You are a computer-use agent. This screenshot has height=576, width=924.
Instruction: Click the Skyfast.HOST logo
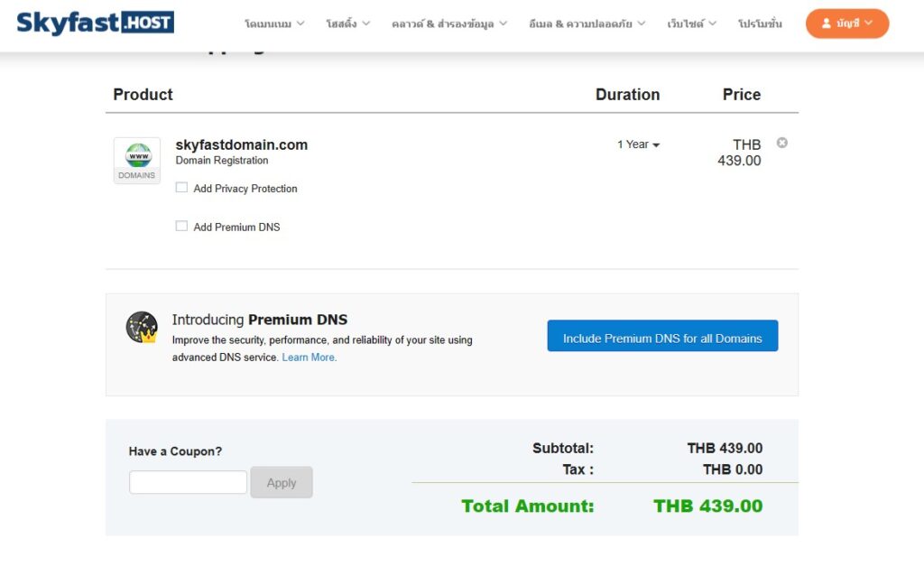point(96,23)
